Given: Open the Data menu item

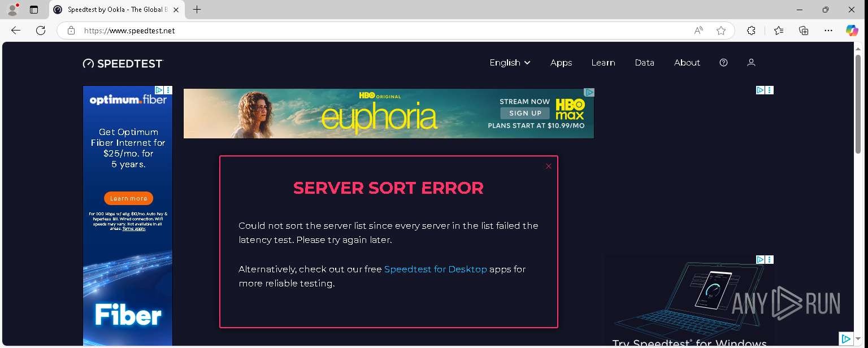Looking at the screenshot, I should click(x=644, y=63).
